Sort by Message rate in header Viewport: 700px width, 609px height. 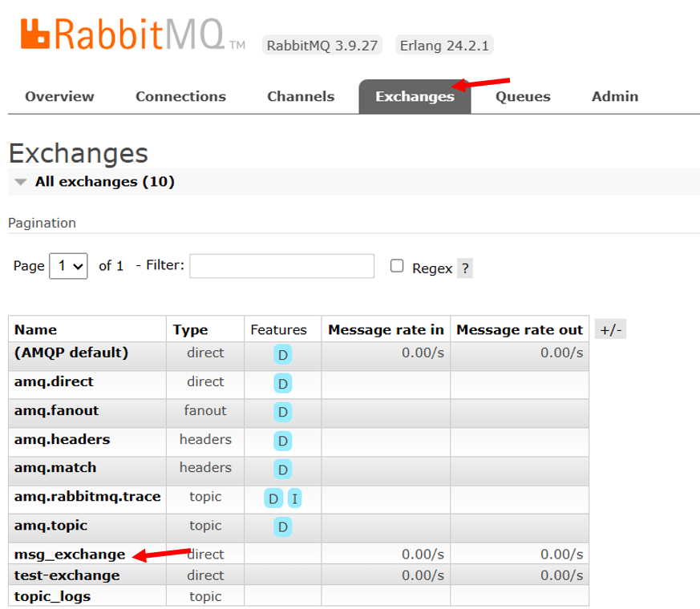coord(386,329)
